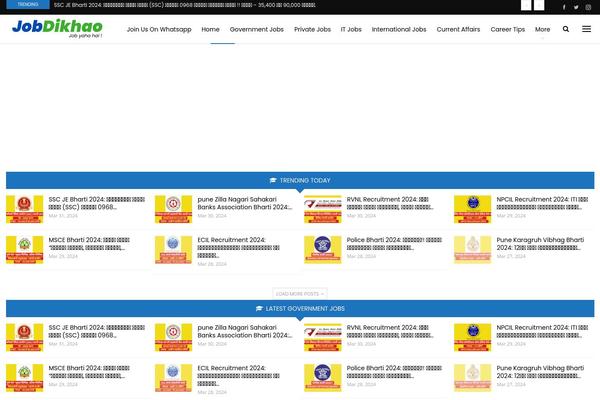Screen dimensions: 600x400
Task: Open NPCIL Recruitment title in Latest Government Jobs
Action: [542, 331]
